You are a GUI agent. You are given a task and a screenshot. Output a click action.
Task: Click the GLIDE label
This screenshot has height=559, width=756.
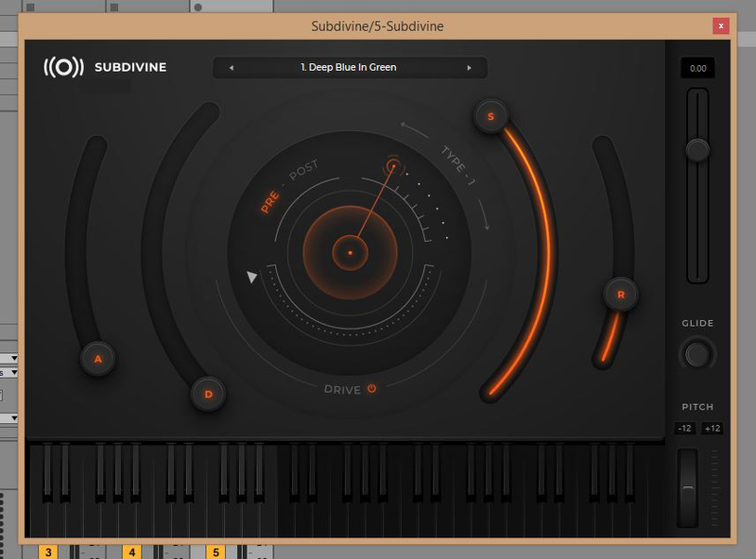click(x=697, y=323)
